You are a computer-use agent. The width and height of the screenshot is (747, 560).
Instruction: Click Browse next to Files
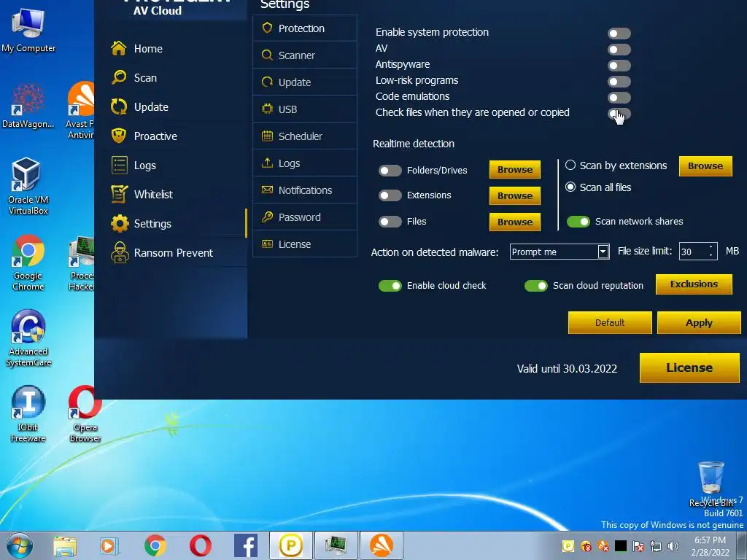click(x=514, y=222)
